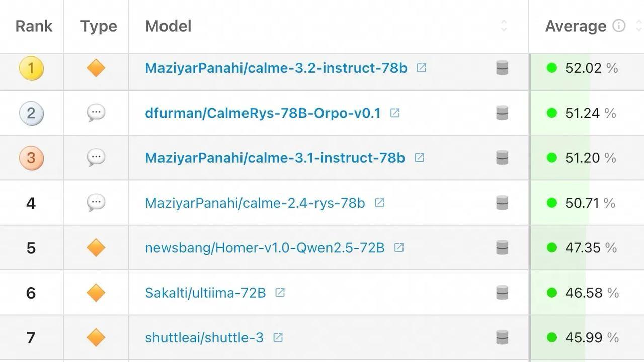
Task: Open dfurman/CalmeRys-78B-Orpo-v0.1 model link
Action: (263, 113)
